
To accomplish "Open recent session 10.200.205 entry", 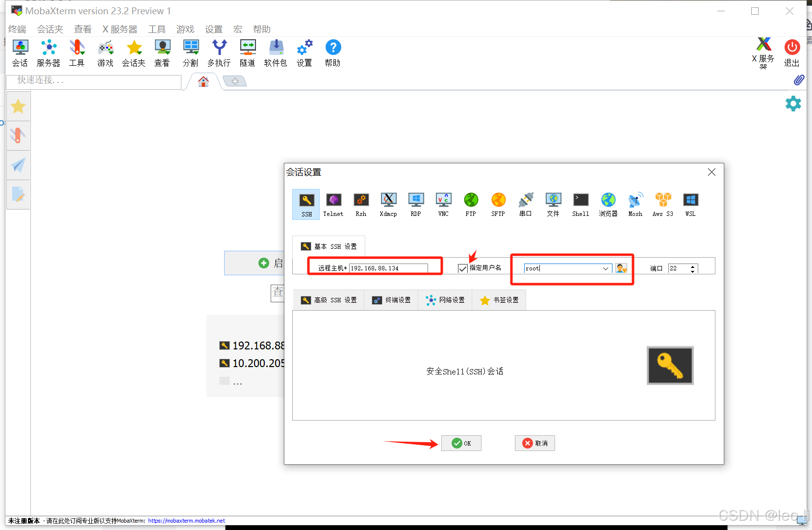I will pos(252,363).
